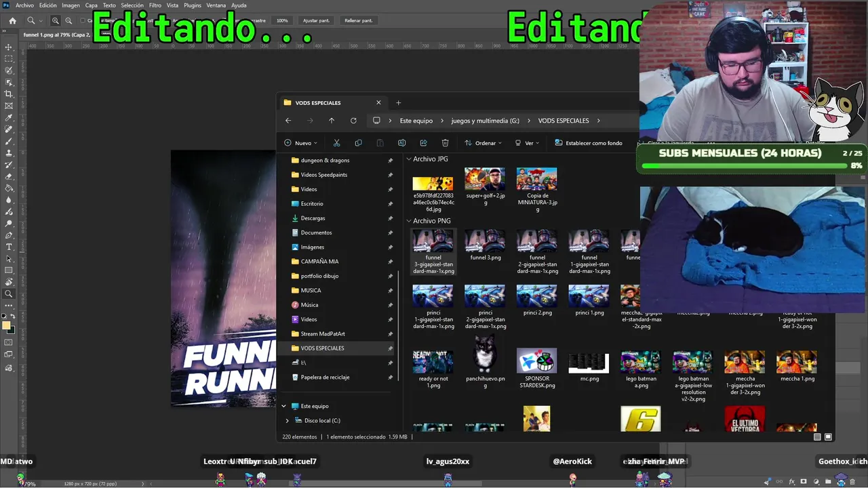Choose Zoom Out mode in options bar
The width and height of the screenshot is (868, 488).
click(68, 20)
